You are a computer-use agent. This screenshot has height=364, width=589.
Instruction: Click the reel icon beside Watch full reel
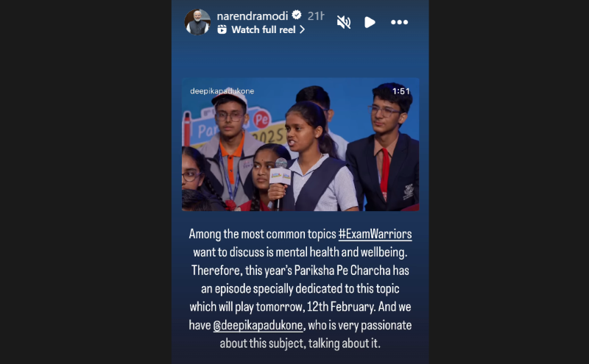point(222,29)
